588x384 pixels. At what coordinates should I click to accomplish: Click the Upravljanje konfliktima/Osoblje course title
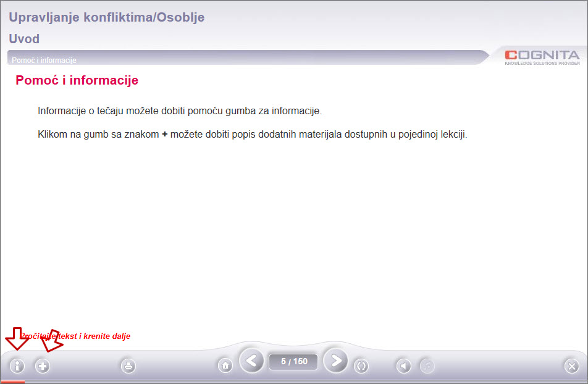[106, 17]
